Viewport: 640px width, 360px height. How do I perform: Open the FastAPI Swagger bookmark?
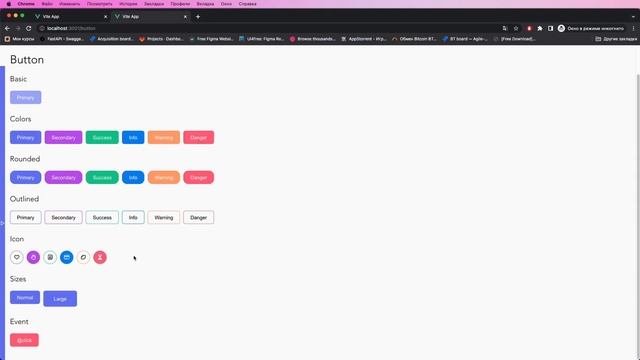click(x=62, y=39)
